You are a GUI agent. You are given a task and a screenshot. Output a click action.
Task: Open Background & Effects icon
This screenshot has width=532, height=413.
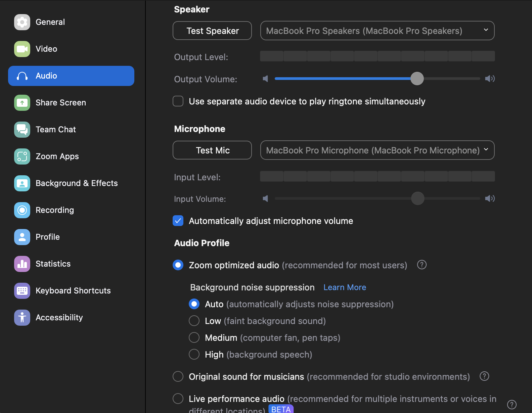[x=22, y=183]
